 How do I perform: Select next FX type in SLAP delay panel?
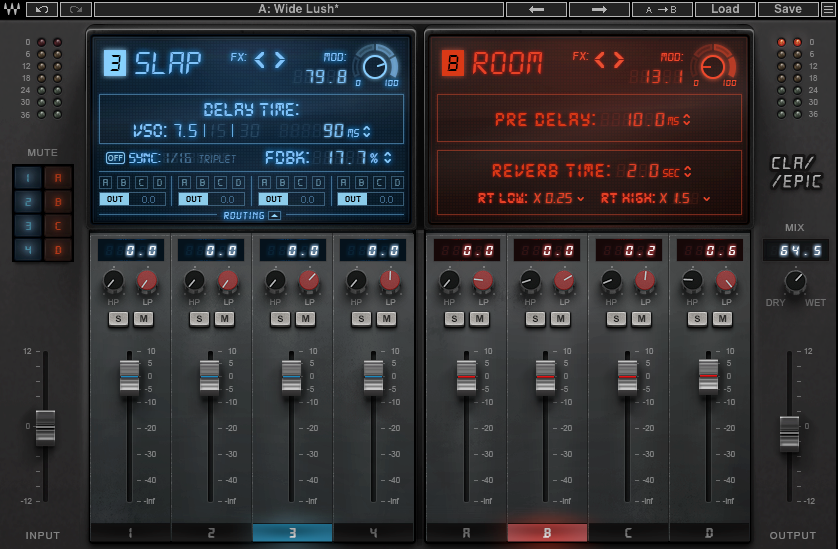(x=280, y=60)
